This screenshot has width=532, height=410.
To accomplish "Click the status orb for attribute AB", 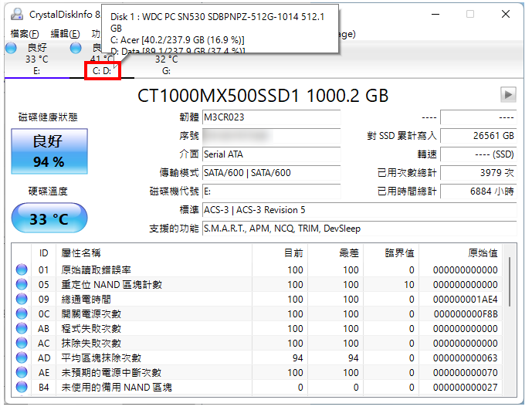I will pos(22,328).
